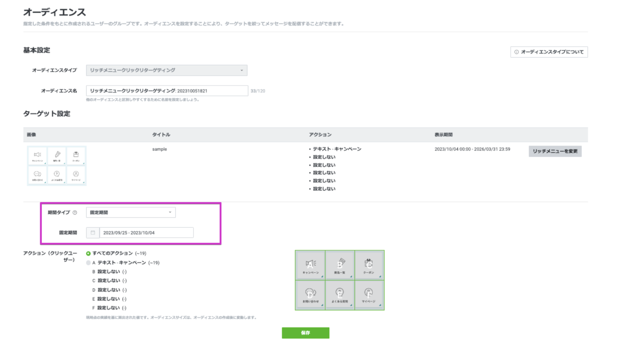
Task: Click the FAQ question tile E
Action: click(x=340, y=295)
